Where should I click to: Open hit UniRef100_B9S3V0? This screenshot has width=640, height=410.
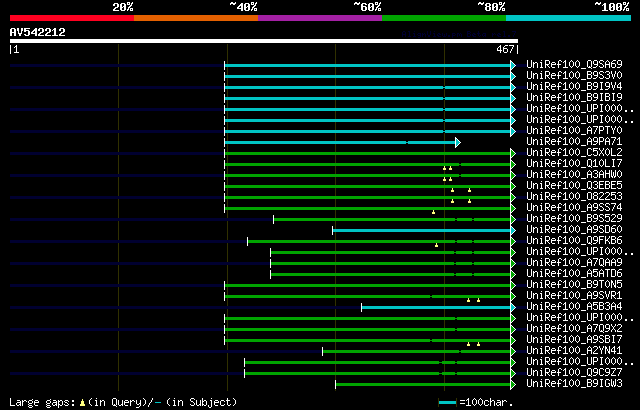coord(574,75)
